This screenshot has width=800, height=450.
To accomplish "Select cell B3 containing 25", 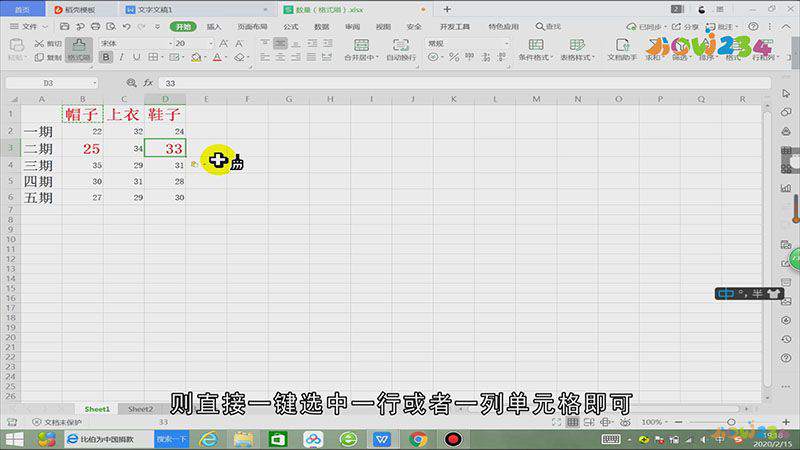I will tap(83, 148).
